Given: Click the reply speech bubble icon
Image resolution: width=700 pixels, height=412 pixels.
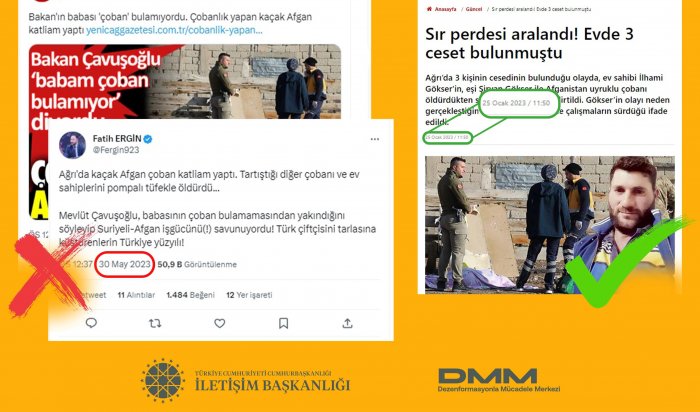Looking at the screenshot, I should point(91,323).
